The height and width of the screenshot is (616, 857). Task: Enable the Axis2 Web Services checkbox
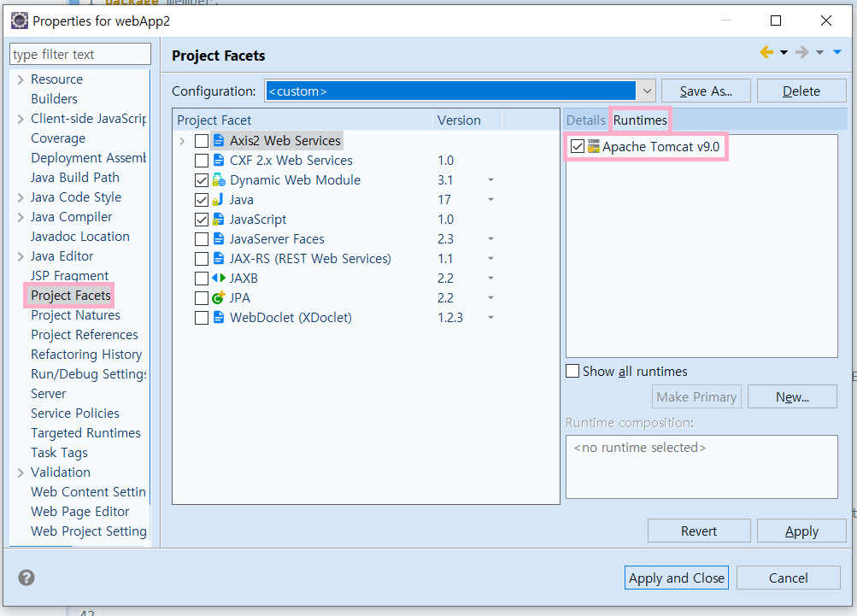pos(202,140)
